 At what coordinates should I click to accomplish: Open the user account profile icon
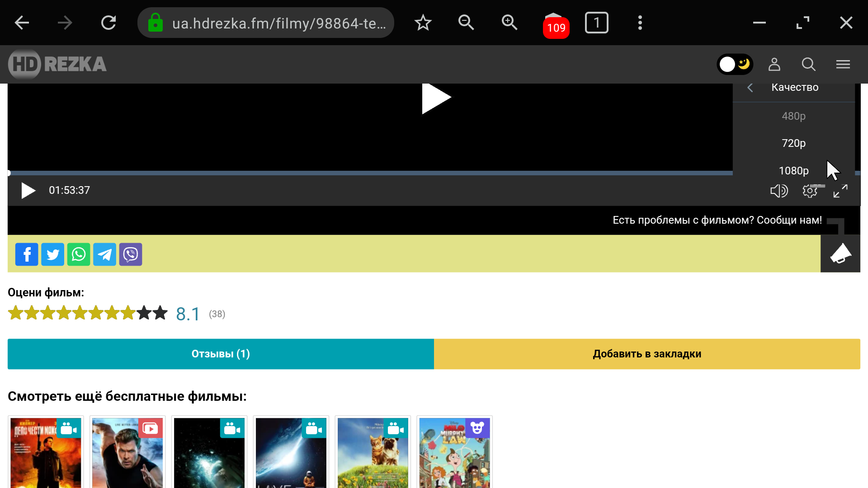tap(774, 64)
